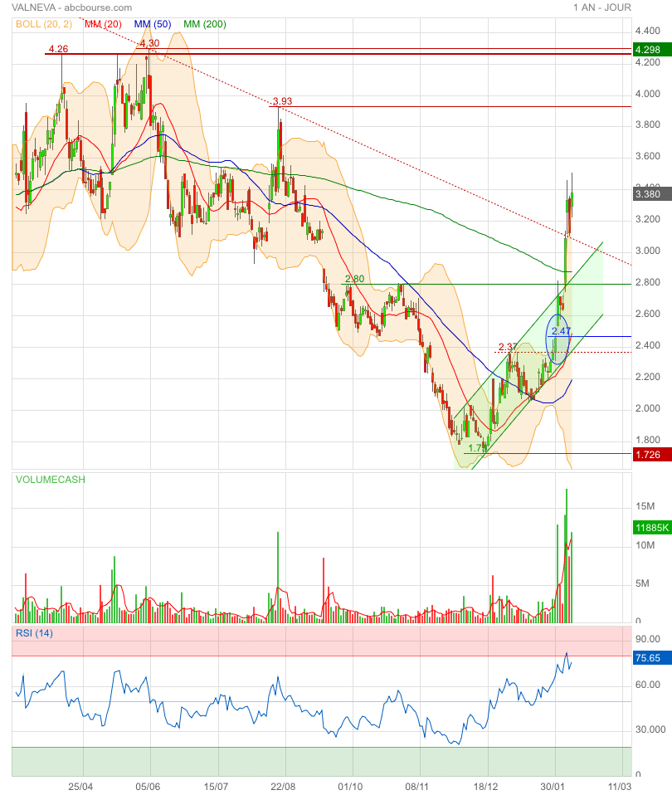Viewport: 672px width, 795px height.
Task: Click the 3.800 price axis label
Action: click(x=648, y=124)
